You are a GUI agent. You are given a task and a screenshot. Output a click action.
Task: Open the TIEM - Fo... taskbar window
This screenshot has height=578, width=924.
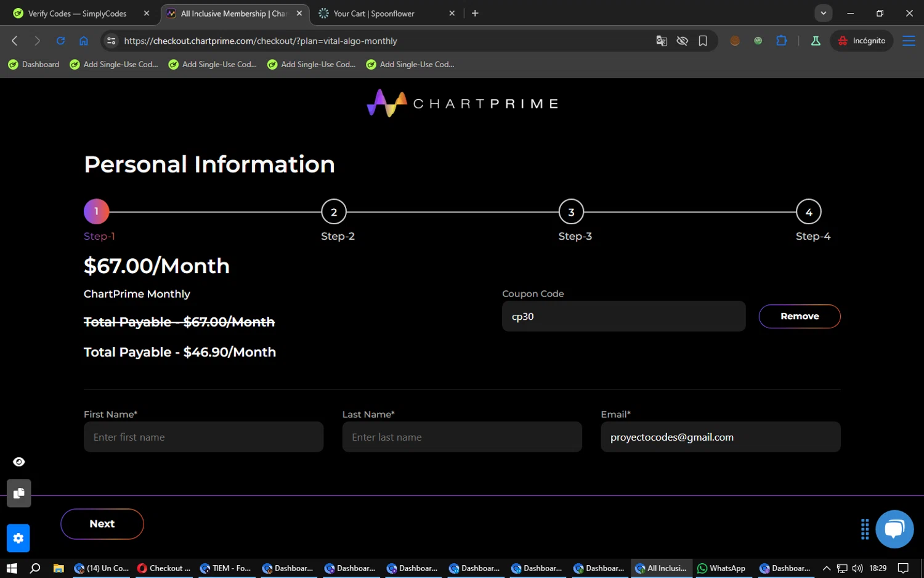(x=226, y=568)
